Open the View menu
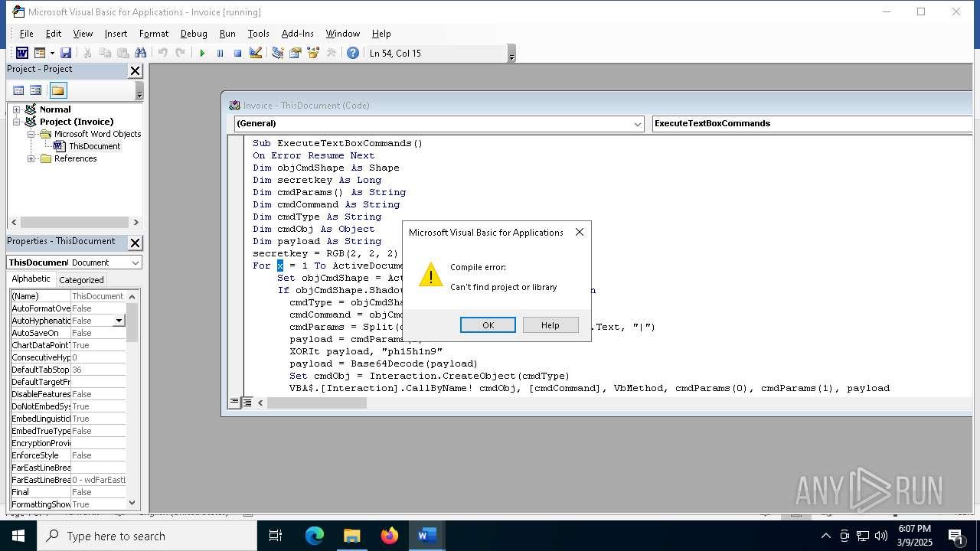980x551 pixels. tap(83, 34)
